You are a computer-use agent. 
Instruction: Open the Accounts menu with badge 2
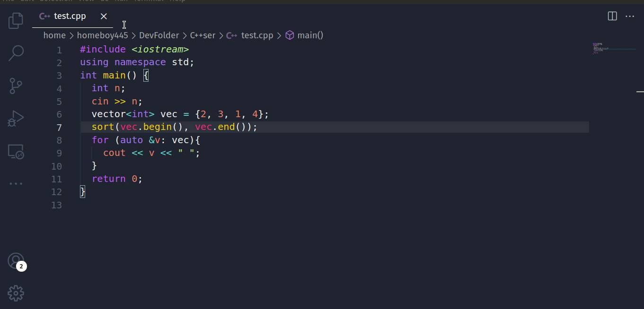click(16, 261)
